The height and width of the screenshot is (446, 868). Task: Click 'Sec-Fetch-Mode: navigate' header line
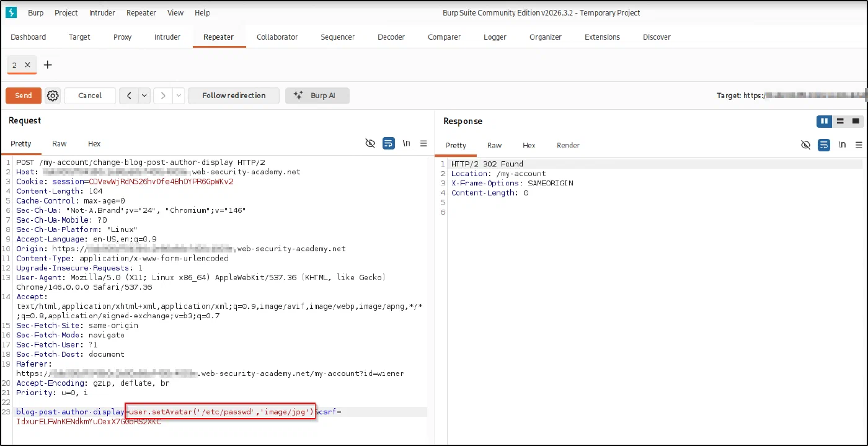(70, 335)
